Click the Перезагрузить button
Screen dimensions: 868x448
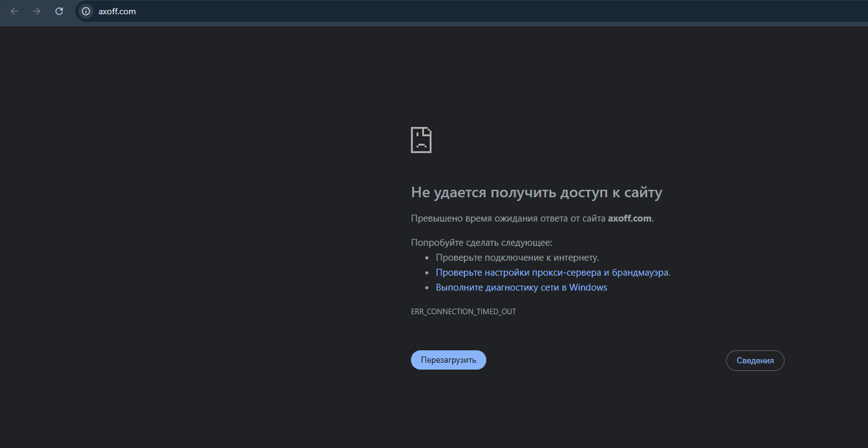tap(448, 360)
